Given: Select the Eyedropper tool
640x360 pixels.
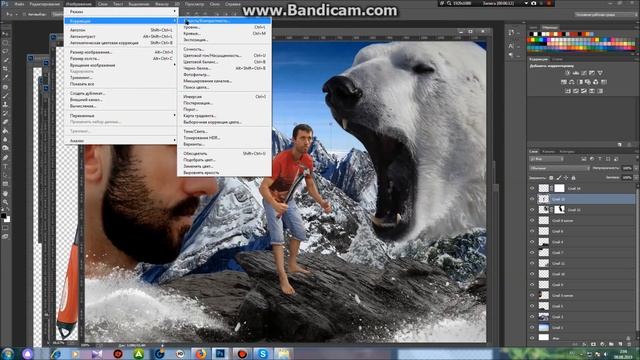Looking at the screenshot, I should (x=5, y=77).
